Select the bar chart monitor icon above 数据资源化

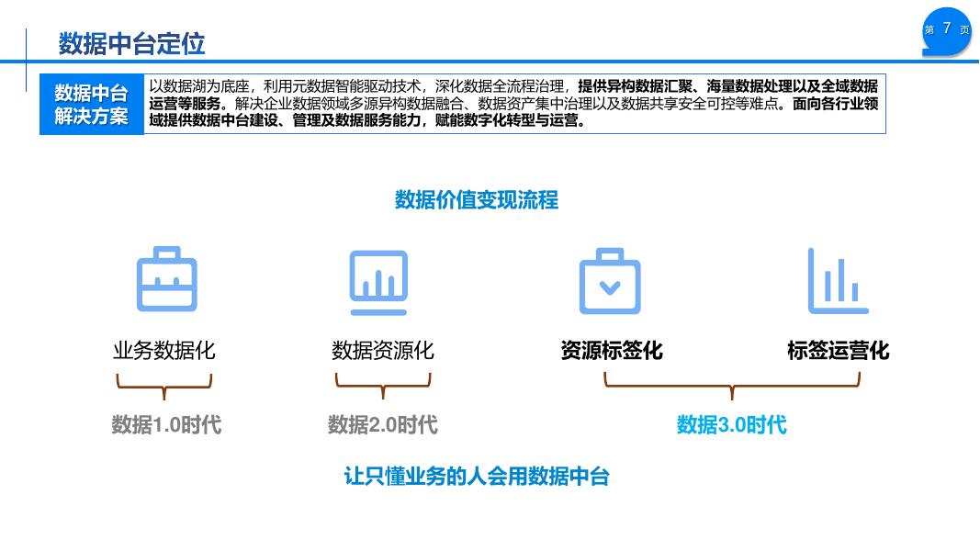(378, 278)
